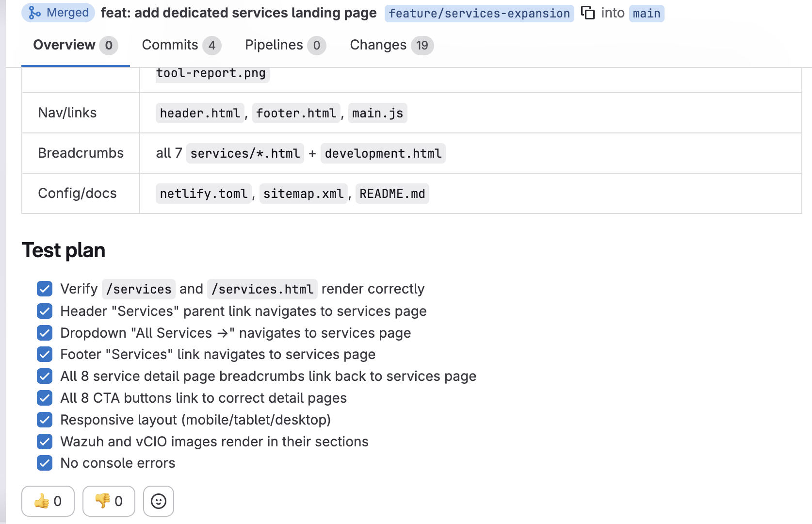Open the feature/services-expansion branch label

[x=479, y=13]
